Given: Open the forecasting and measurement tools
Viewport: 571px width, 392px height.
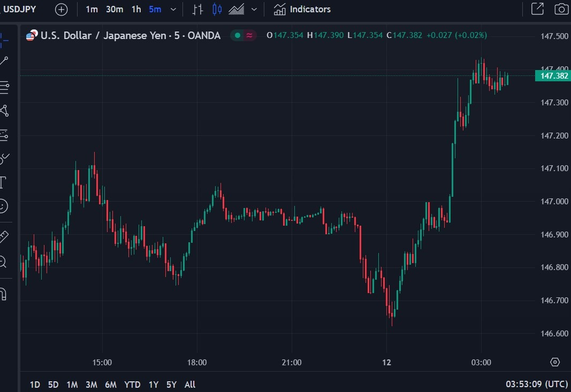Looking at the screenshot, I should (4, 135).
